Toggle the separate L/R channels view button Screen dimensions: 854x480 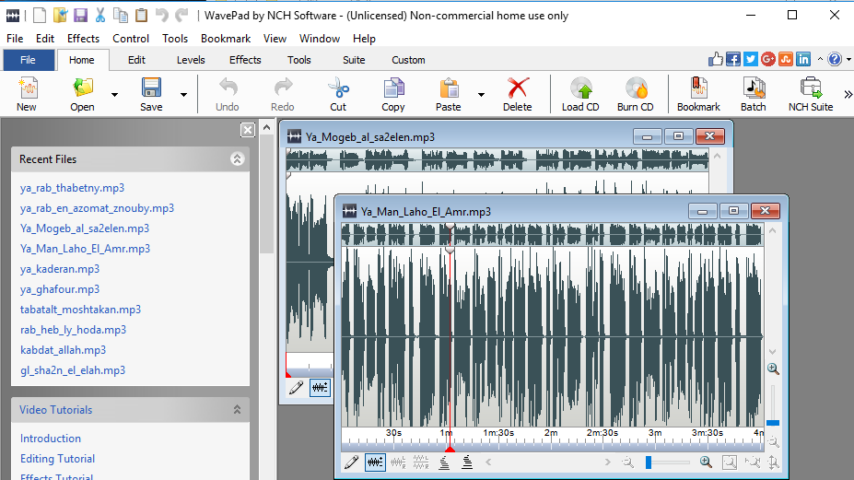click(421, 463)
